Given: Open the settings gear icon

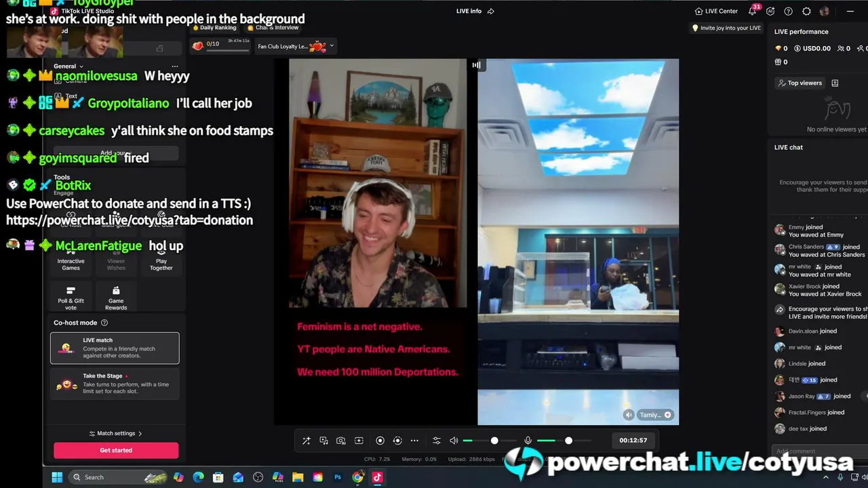Looking at the screenshot, I should pyautogui.click(x=806, y=11).
